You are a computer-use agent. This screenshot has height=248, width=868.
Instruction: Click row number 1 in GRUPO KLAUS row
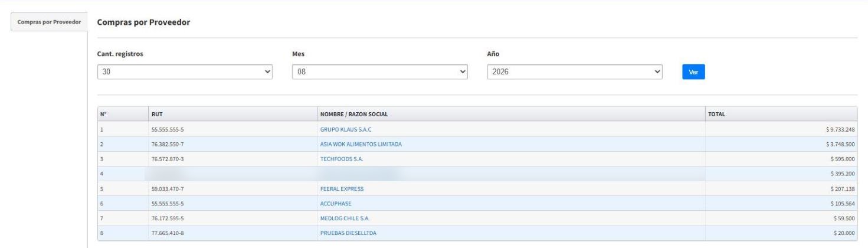[122, 129]
